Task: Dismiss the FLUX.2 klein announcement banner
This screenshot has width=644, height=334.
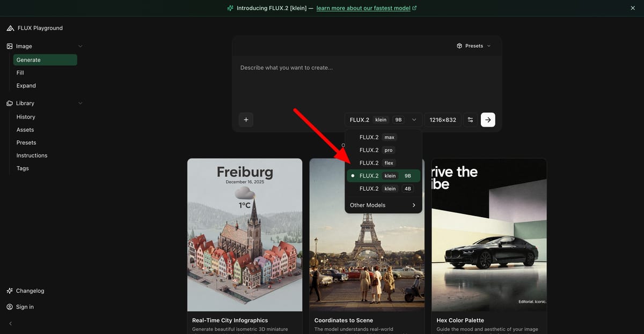Action: (x=632, y=8)
